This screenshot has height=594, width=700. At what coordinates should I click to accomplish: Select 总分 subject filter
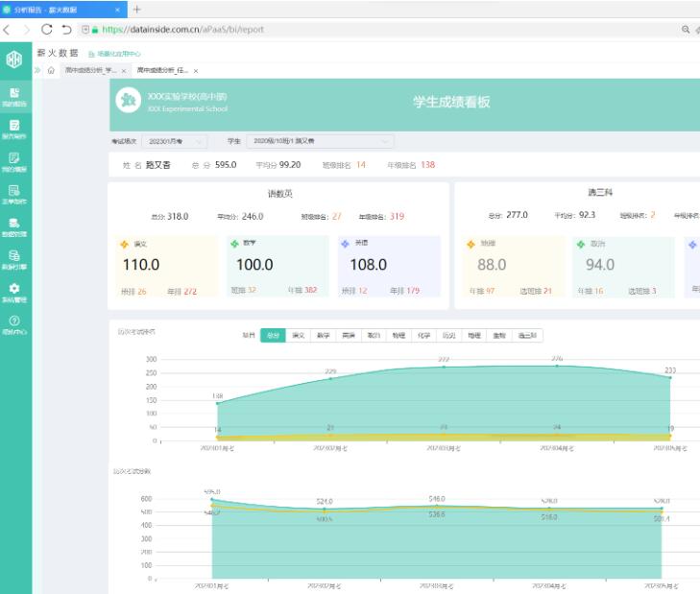[x=273, y=336]
